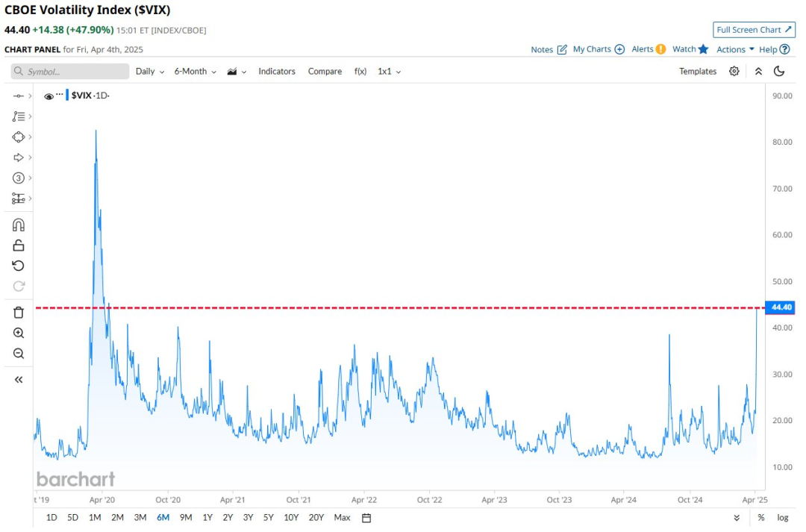The height and width of the screenshot is (532, 806).
Task: Add $VIX to Watch list
Action: (690, 49)
